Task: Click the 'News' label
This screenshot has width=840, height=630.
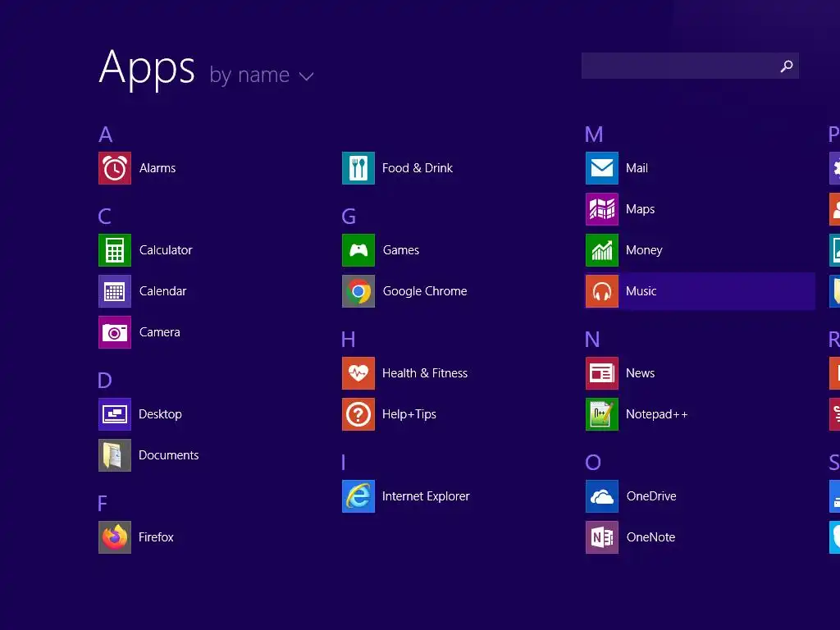Action: click(x=640, y=373)
